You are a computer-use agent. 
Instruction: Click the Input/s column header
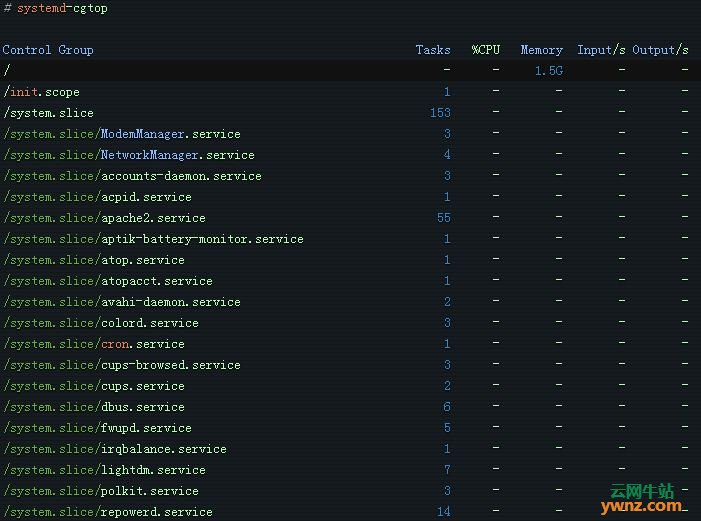coord(601,50)
